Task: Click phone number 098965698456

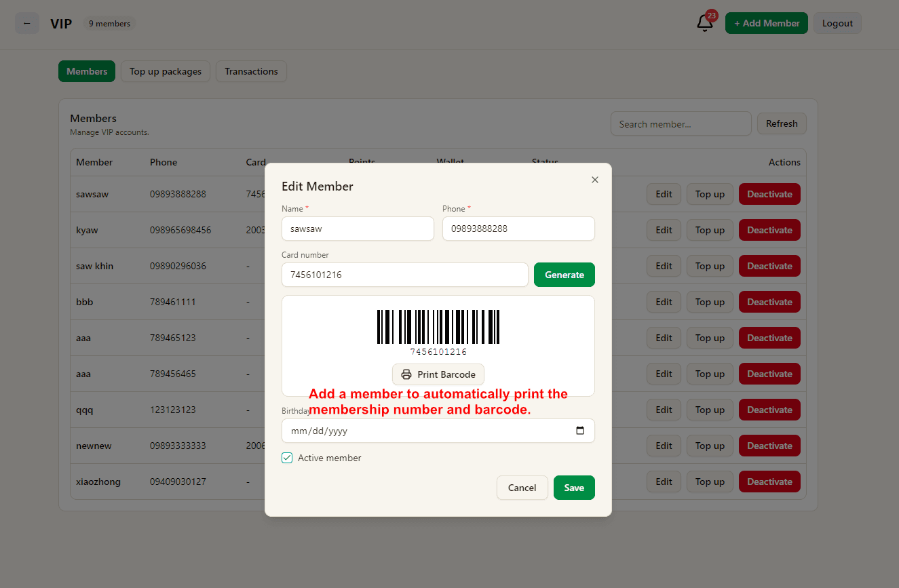Action: (180, 230)
